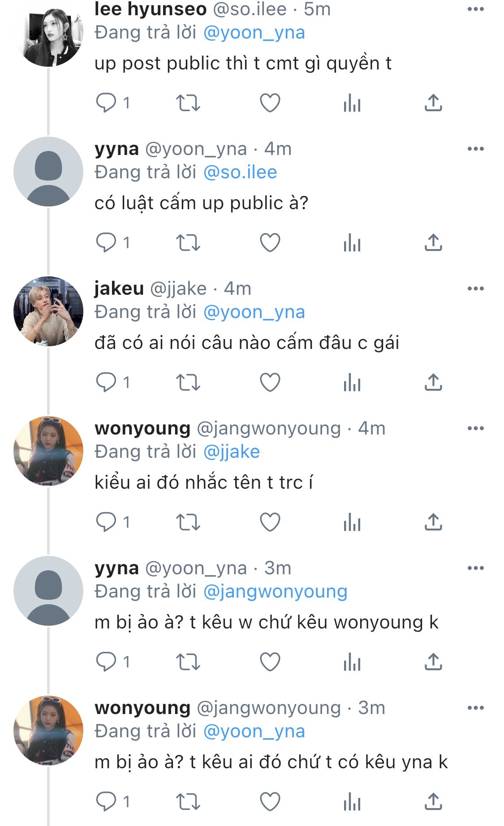The height and width of the screenshot is (826, 504).
Task: Share yyna's tweet replying to @jangwonyoung
Action: click(x=433, y=662)
